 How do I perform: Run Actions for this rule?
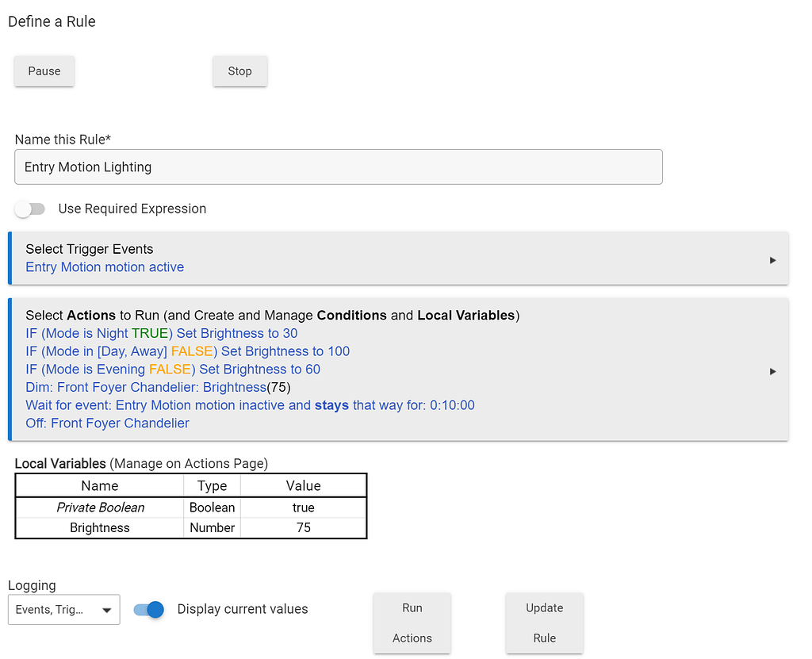point(412,623)
